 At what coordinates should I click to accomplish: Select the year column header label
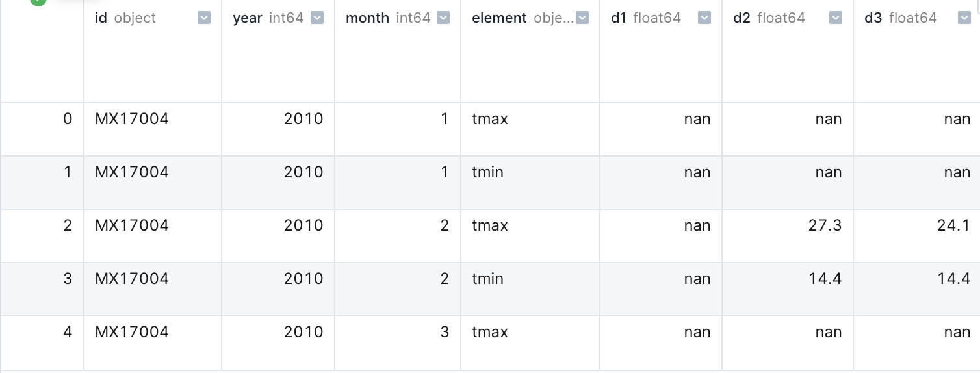coord(248,18)
